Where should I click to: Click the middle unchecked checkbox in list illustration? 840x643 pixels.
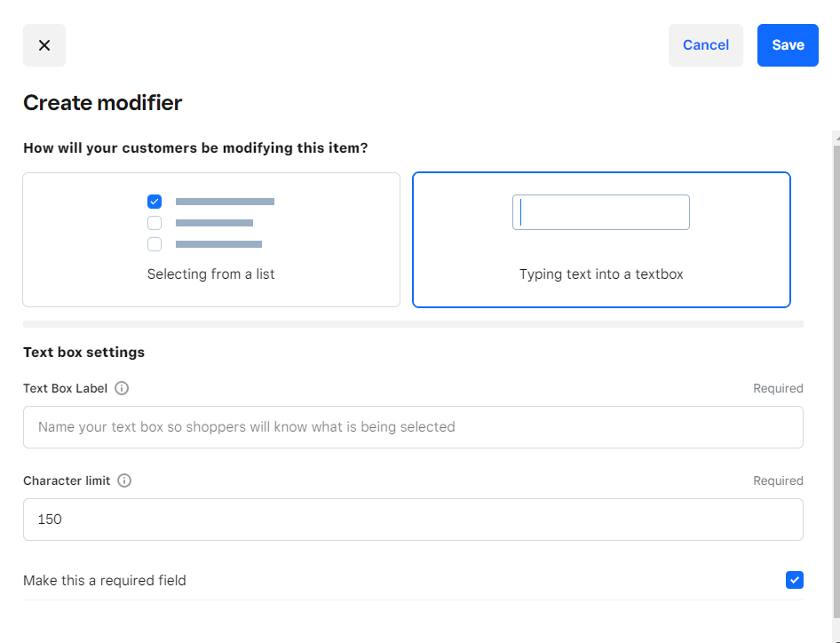[155, 223]
